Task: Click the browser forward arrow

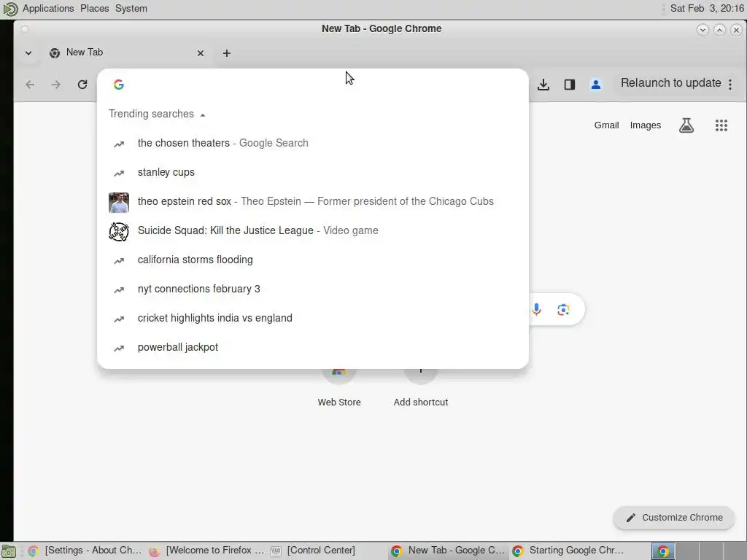Action: point(55,85)
